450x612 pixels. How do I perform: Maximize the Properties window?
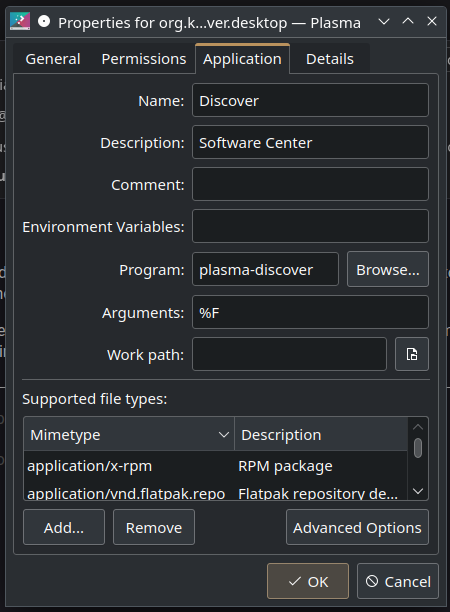[x=408, y=21]
